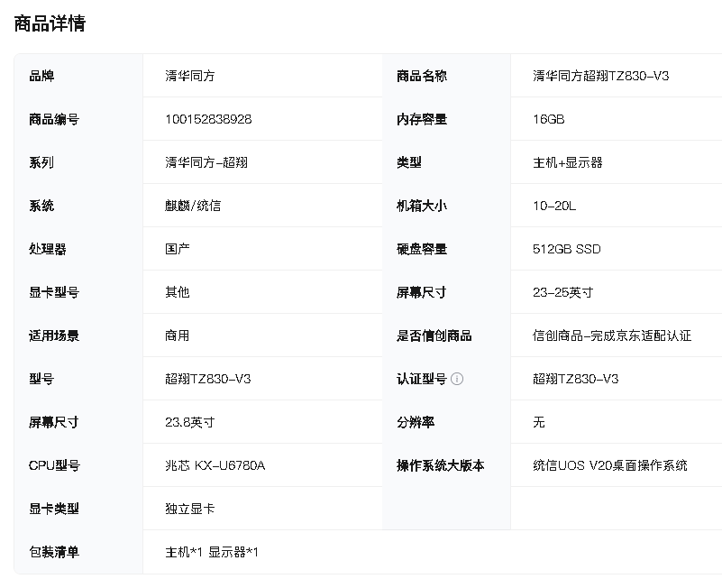Click the 商品名称 label
This screenshot has height=588, width=722.
(x=422, y=76)
